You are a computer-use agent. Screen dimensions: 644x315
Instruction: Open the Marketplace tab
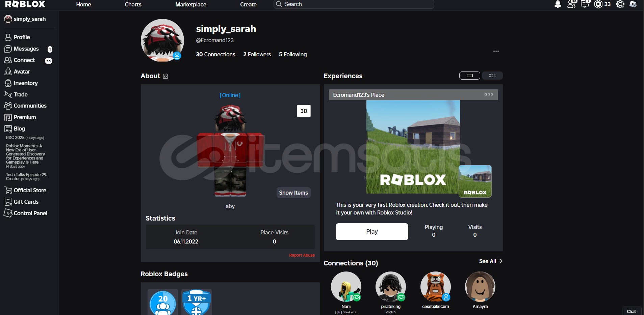click(191, 4)
